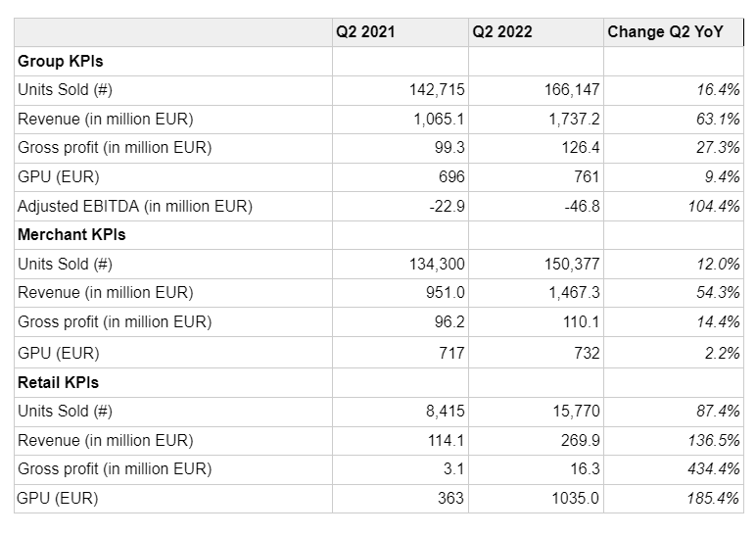Select the 1035.0 retail GPU cell

coord(578,499)
